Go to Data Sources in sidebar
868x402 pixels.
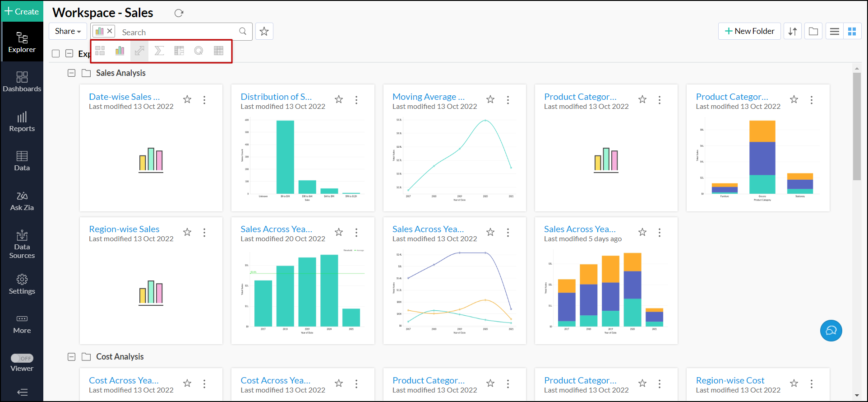click(22, 244)
